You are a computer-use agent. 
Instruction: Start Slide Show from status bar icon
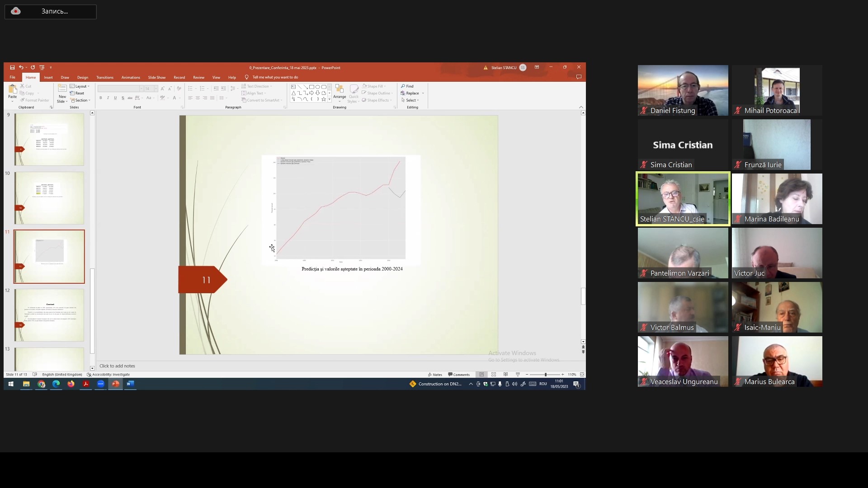(x=518, y=375)
